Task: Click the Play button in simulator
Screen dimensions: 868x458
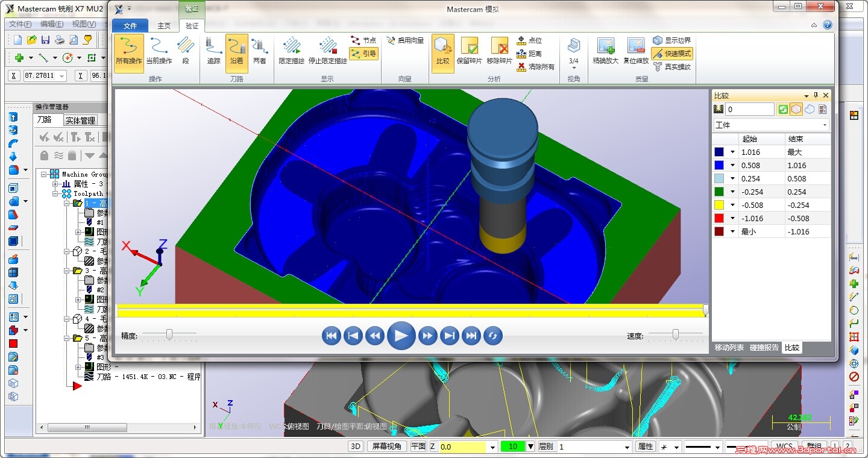Action: (401, 336)
